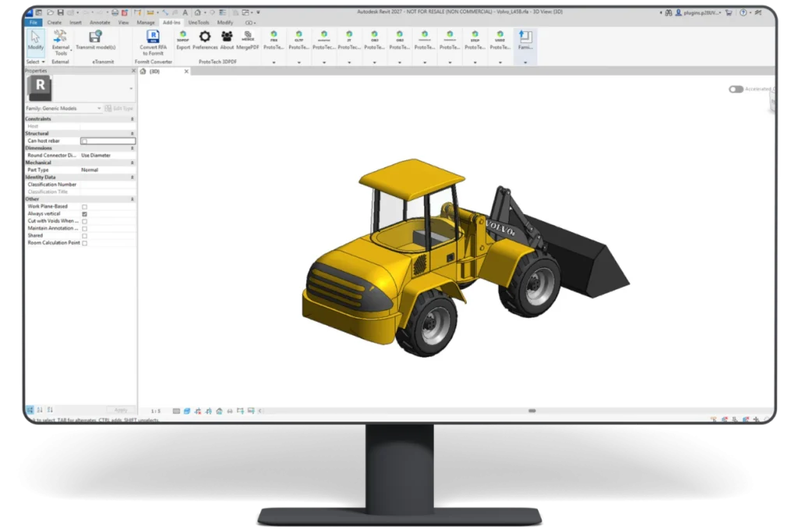
Task: Click the Apply button in Properties
Action: pyautogui.click(x=121, y=410)
